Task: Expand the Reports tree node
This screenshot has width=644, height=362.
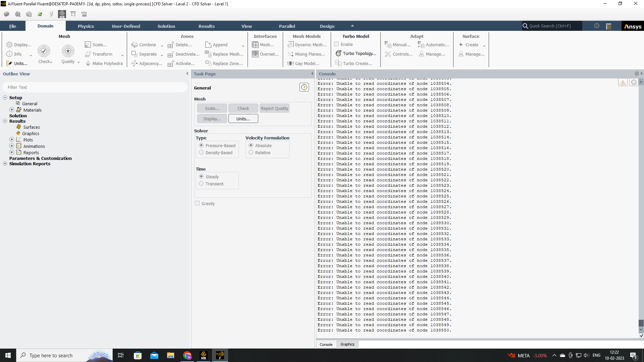Action: (x=12, y=153)
